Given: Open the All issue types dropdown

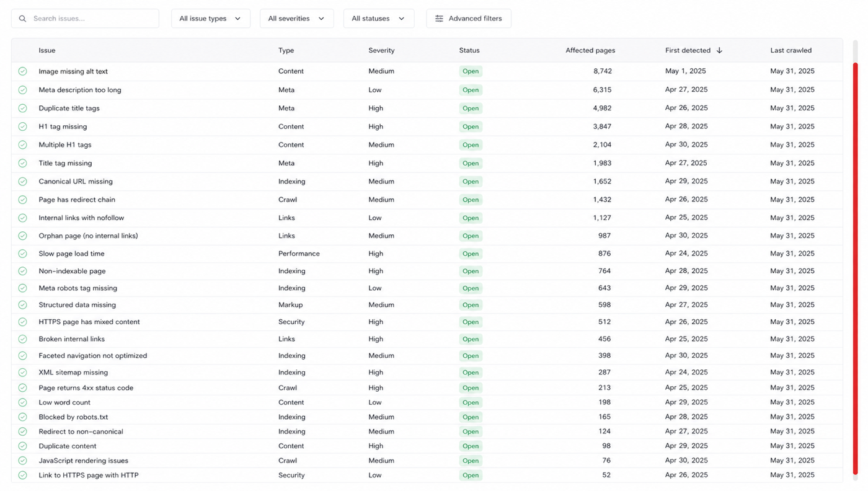Looking at the screenshot, I should click(211, 19).
